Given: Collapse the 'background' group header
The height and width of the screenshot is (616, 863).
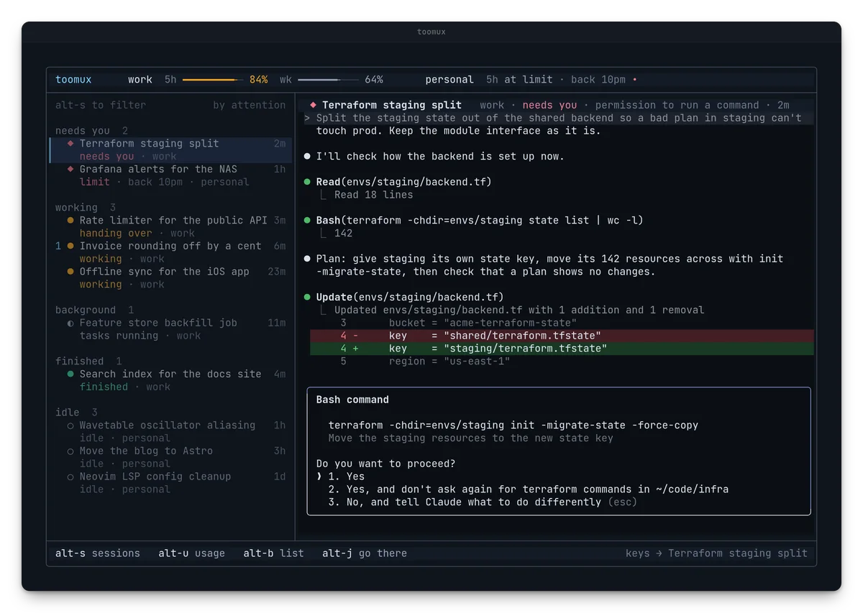Looking at the screenshot, I should (x=94, y=311).
